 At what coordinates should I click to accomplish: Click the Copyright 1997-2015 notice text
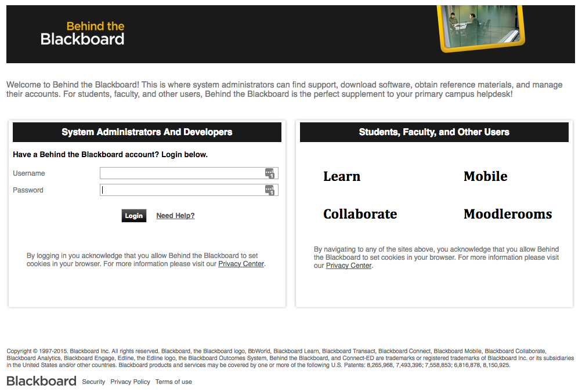[x=290, y=358]
